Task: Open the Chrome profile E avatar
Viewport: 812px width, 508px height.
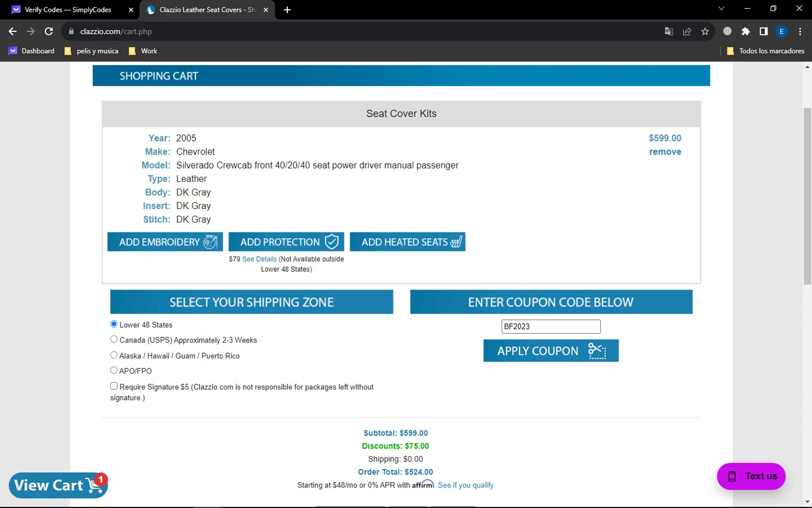Action: point(782,31)
